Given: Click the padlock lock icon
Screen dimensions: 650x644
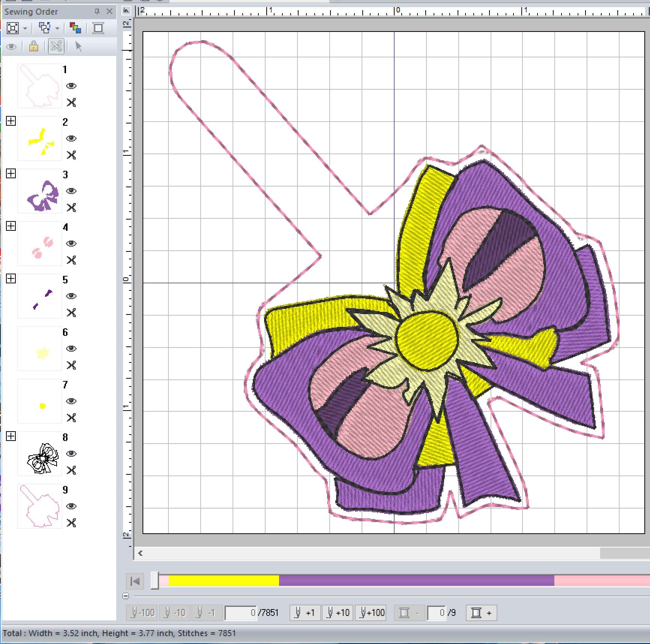Looking at the screenshot, I should (x=34, y=47).
